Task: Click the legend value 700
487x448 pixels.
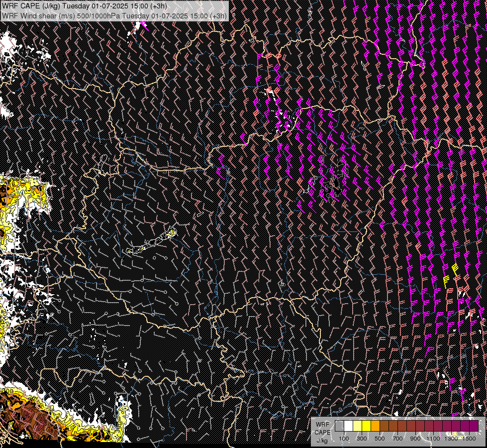Action: point(397,439)
